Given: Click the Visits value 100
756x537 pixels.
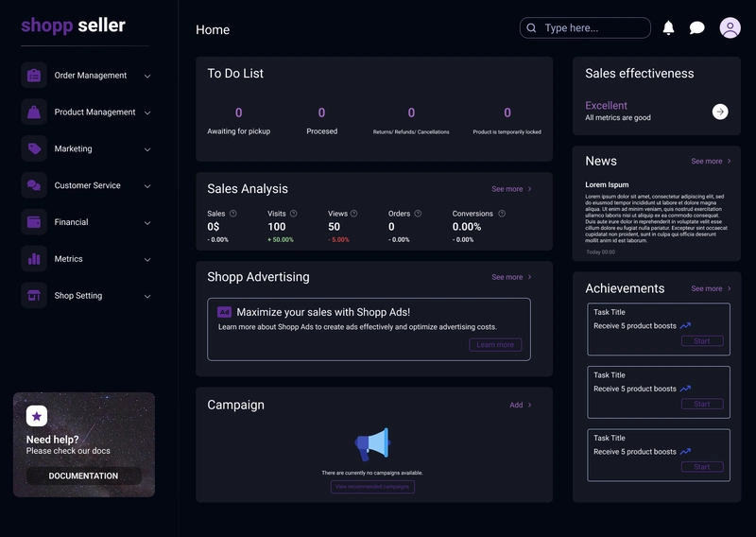Looking at the screenshot, I should [x=277, y=227].
